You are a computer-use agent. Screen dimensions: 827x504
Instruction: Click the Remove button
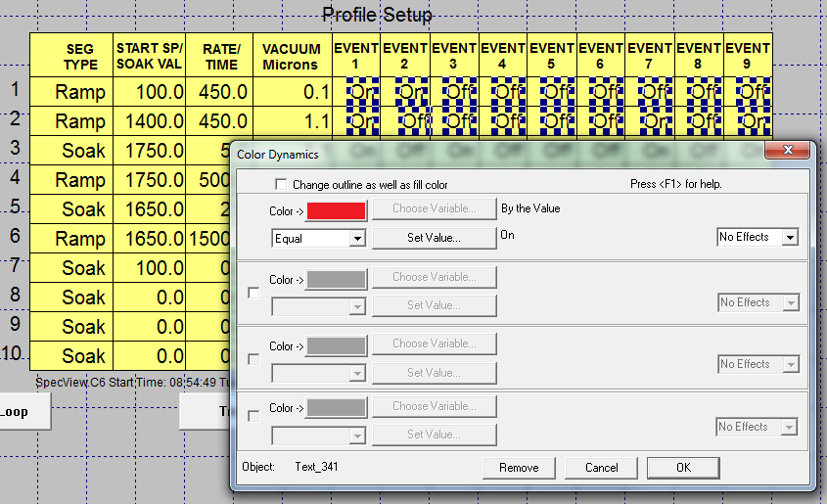click(519, 468)
